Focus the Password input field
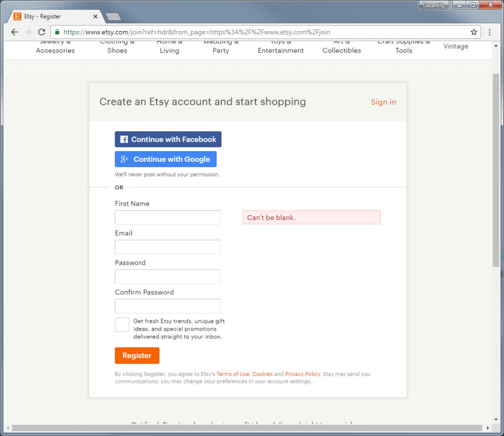This screenshot has width=504, height=436. [167, 277]
